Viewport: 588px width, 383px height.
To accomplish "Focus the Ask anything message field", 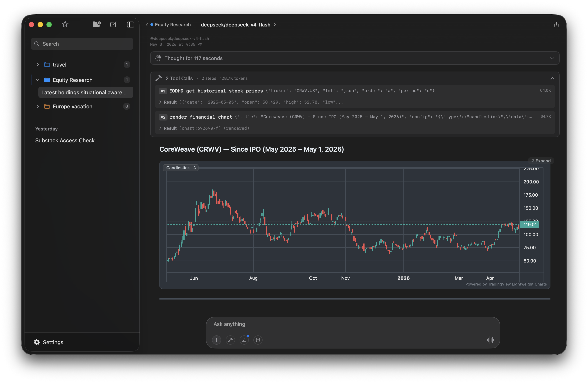I will (353, 324).
